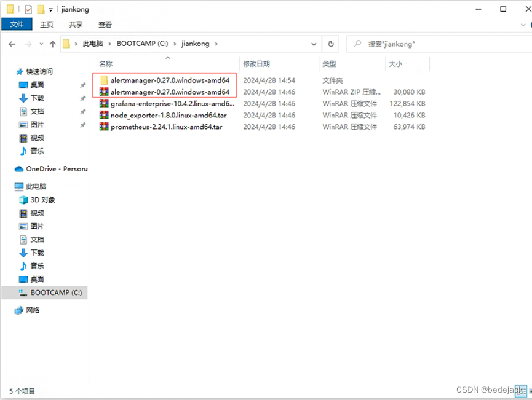Click jiankong in the address breadcrumb
The width and height of the screenshot is (532, 400).
point(195,44)
